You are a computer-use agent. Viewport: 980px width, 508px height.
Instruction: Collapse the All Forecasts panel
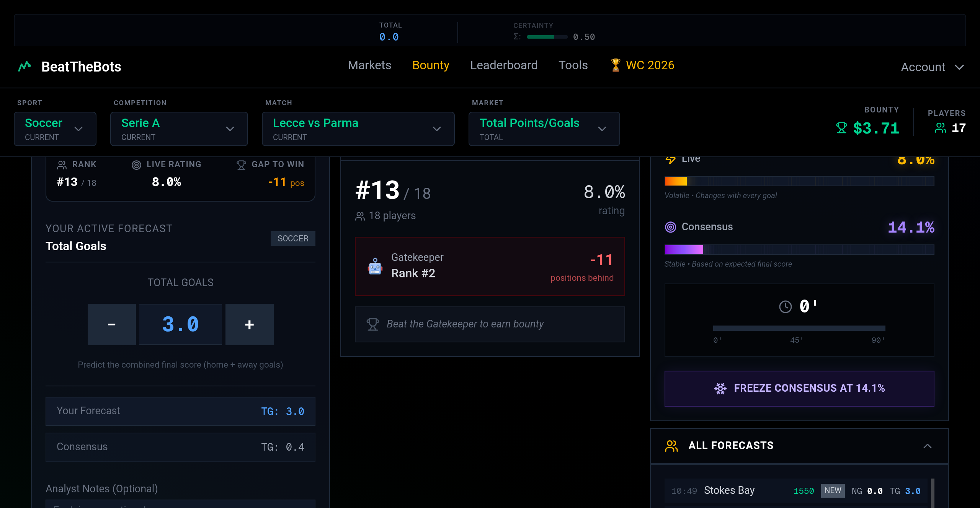pyautogui.click(x=927, y=446)
